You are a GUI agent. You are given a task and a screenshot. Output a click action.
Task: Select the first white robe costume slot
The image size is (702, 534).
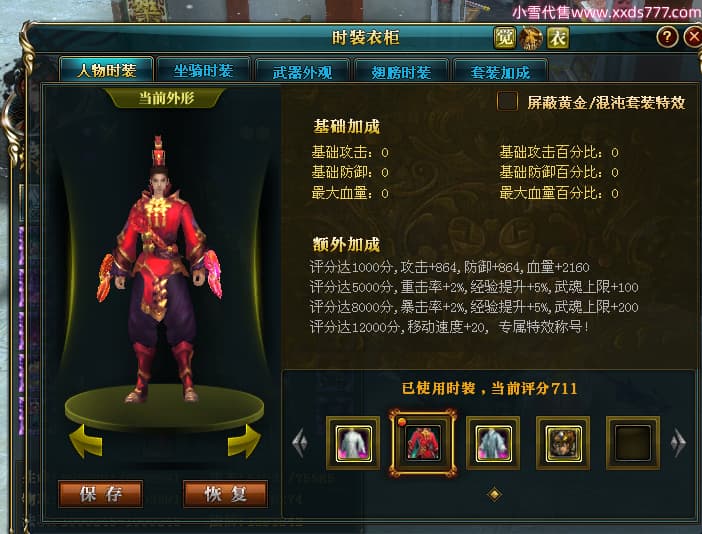click(x=353, y=443)
